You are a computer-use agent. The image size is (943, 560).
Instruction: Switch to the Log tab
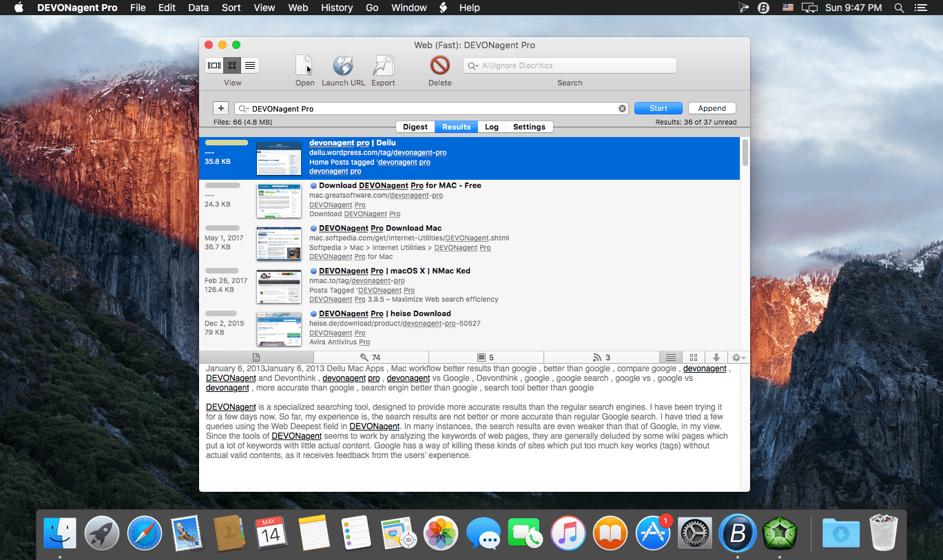point(492,127)
